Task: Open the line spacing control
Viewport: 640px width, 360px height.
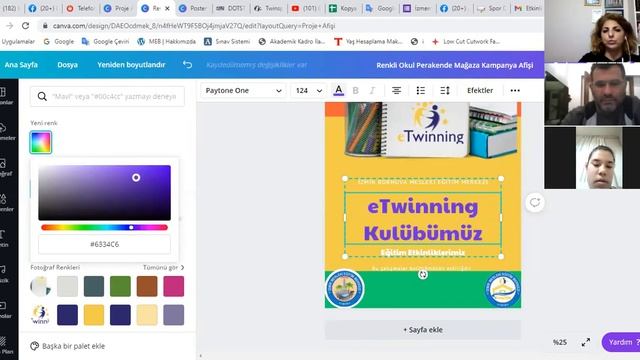Action: (445, 91)
